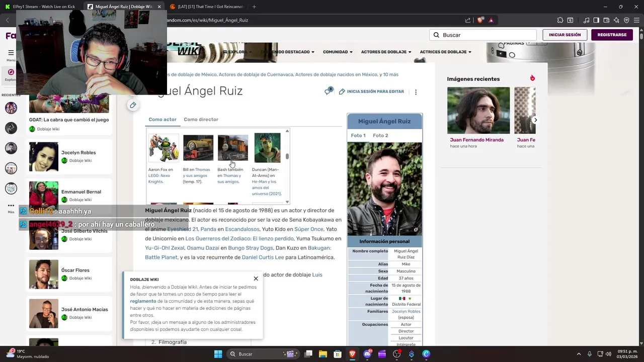Image resolution: width=644 pixels, height=362 pixels.
Task: Open the Brave Shields icon in address bar
Action: (480, 20)
